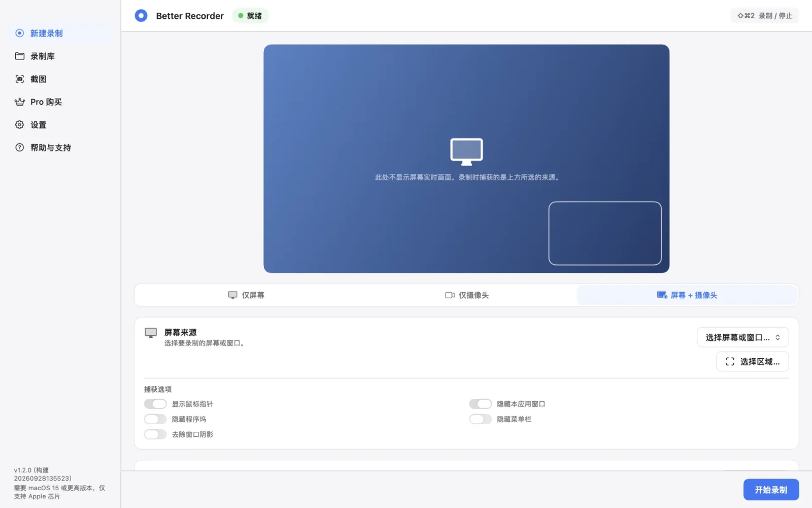Click the monitor icon in 仅屏幕 tab

pyautogui.click(x=233, y=295)
